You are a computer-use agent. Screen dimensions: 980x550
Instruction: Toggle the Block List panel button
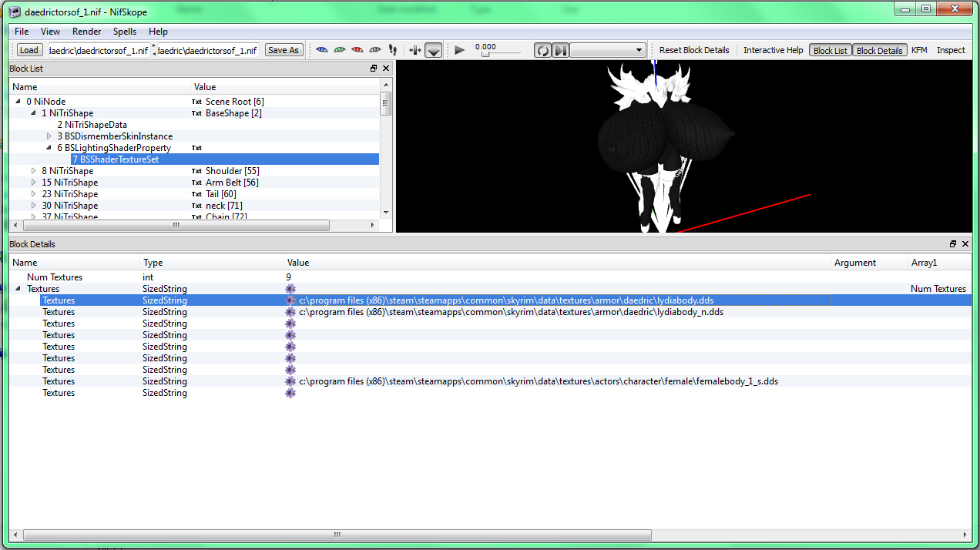[x=830, y=50]
